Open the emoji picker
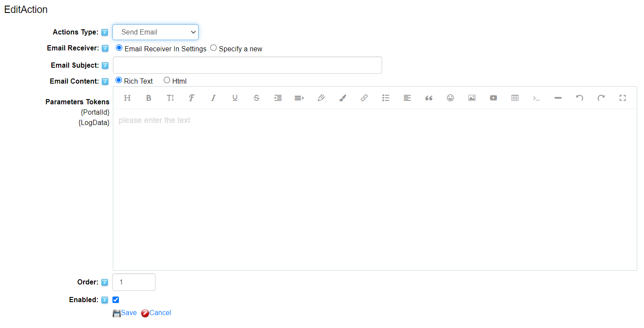Image resolution: width=644 pixels, height=328 pixels. (450, 98)
